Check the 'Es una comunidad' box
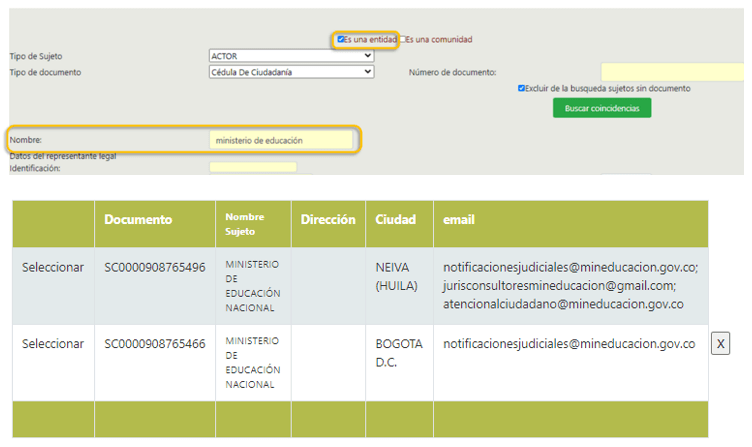752x447 pixels. point(403,40)
